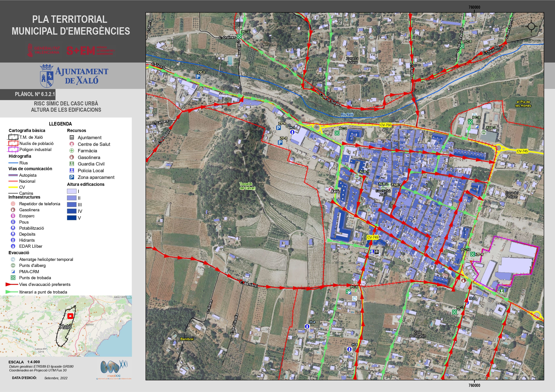Click the Tossalet del Calvari label

pyautogui.click(x=247, y=186)
